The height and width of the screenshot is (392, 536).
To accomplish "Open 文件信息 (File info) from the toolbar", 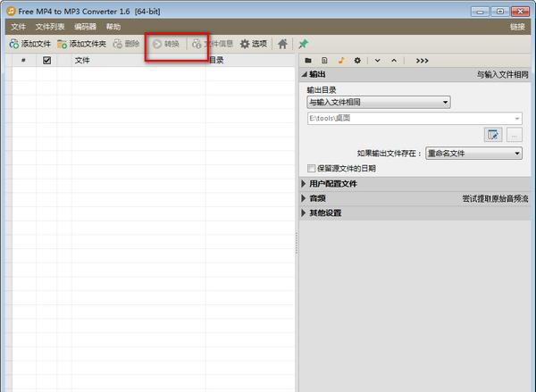I will 213,44.
